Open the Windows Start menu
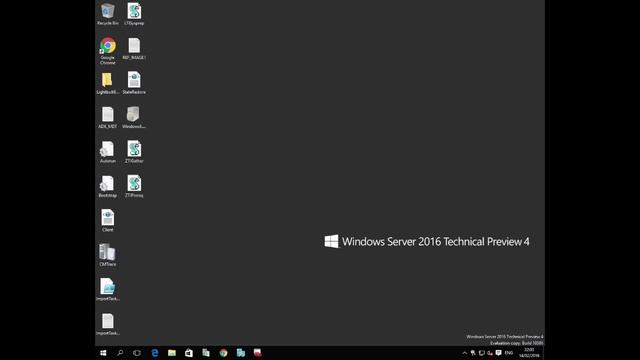This screenshot has width=640, height=360. 103,353
